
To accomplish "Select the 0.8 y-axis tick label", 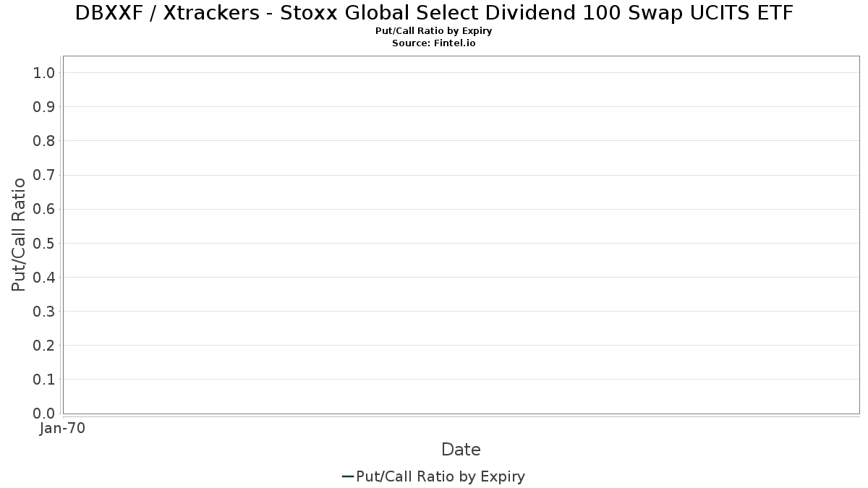I will tap(44, 141).
